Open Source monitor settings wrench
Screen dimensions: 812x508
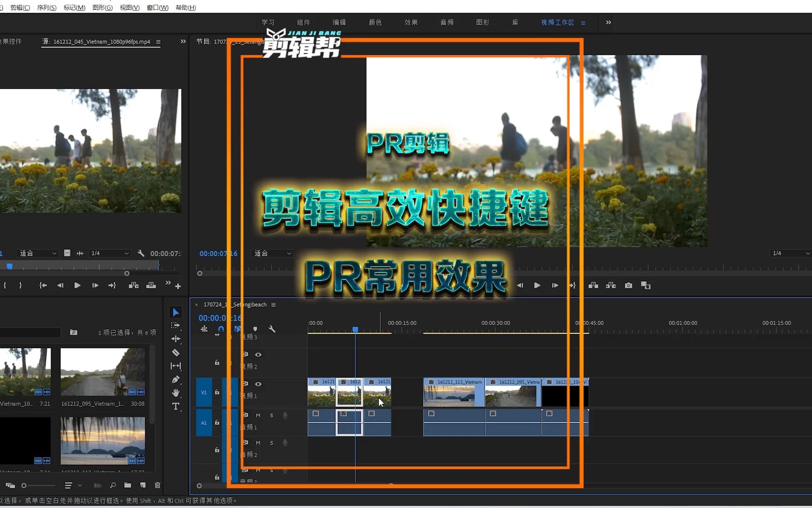141,253
